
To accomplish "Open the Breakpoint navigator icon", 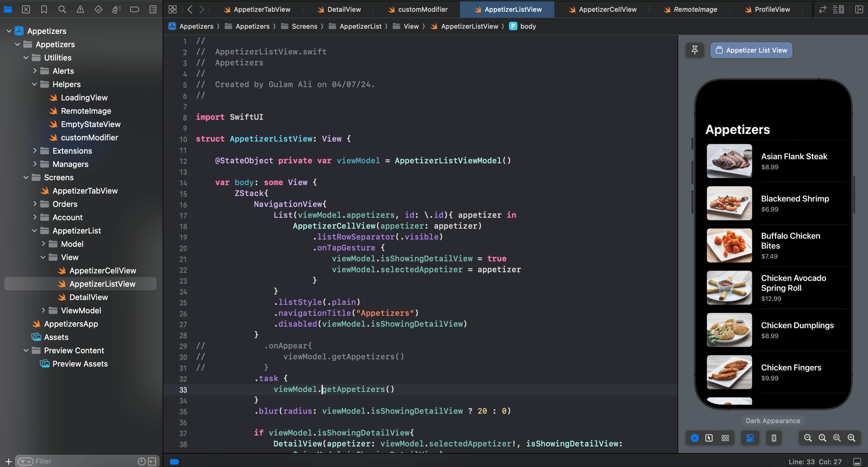I will point(134,9).
